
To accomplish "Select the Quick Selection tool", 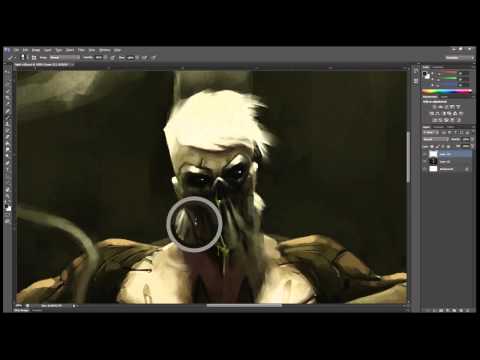I will 7,91.
